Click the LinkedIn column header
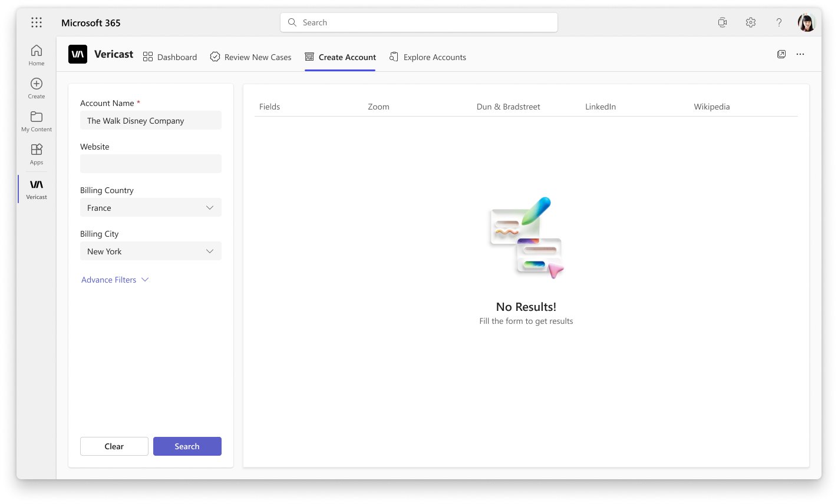The width and height of the screenshot is (838, 504). point(601,107)
